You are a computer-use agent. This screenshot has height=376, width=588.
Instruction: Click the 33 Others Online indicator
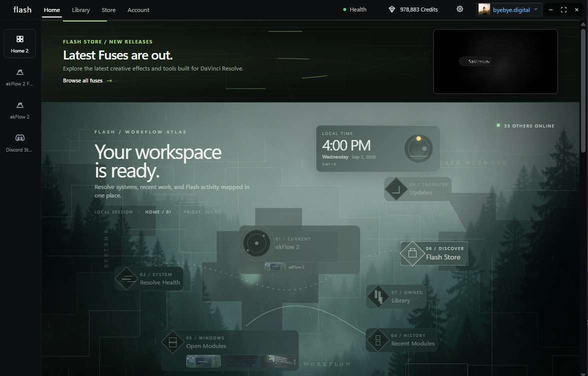[526, 125]
